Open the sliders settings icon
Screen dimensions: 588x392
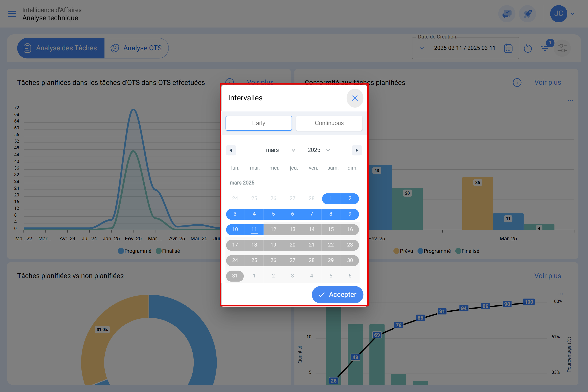click(x=562, y=48)
